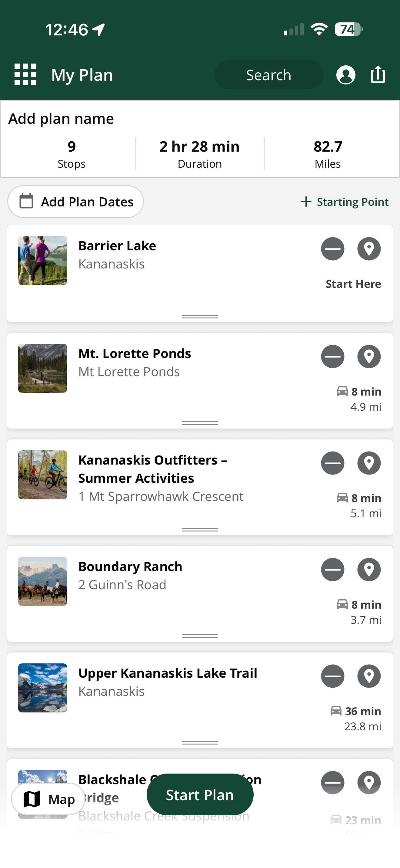Show Mt. Lorette Ponds map pin

click(x=369, y=357)
